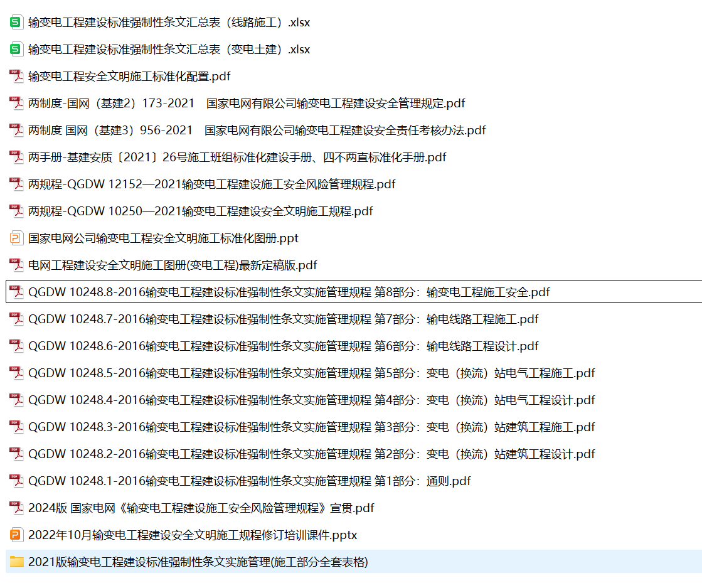
Task: Select 两规程 输变电工程建设安全文明施工规程.pdf file name
Action: point(200,211)
